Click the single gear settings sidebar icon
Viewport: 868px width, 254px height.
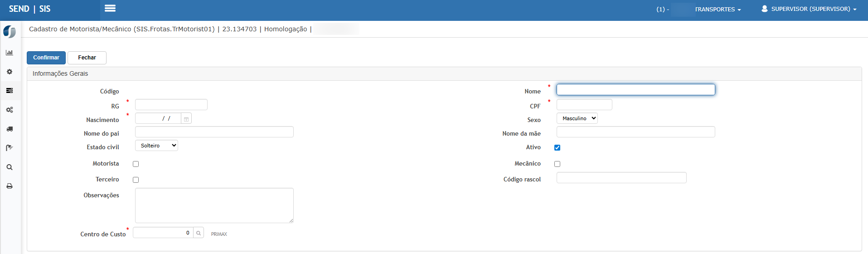[10, 72]
